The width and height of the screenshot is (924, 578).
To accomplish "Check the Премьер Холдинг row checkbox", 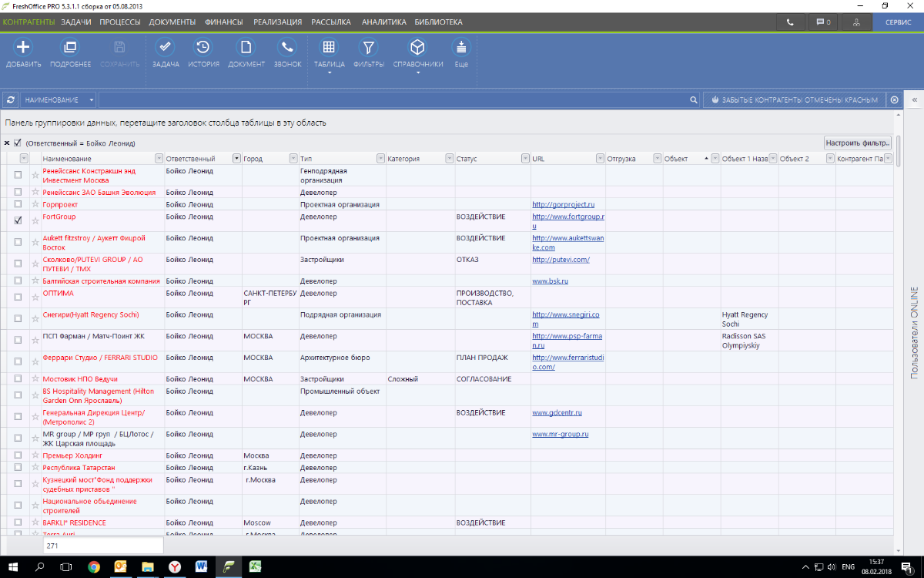I will click(x=18, y=456).
